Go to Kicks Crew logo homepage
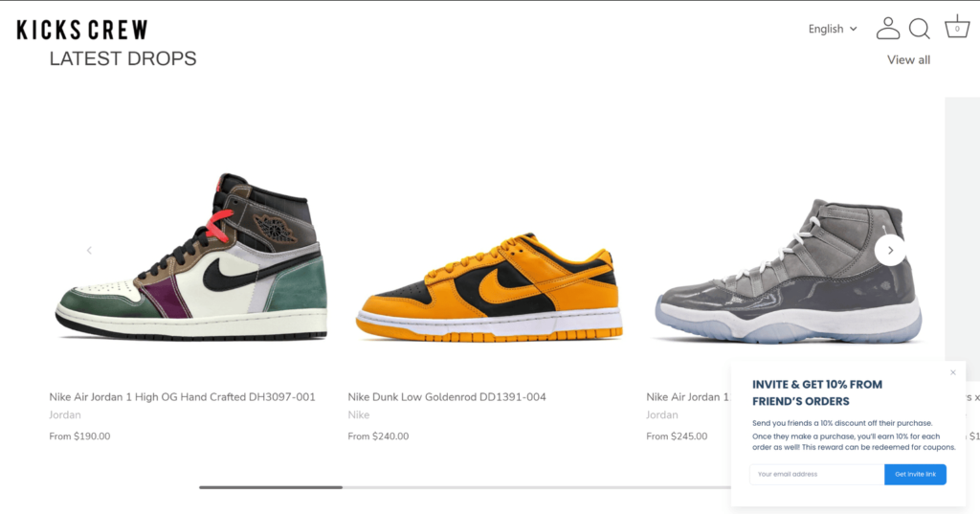The image size is (980, 514). click(x=82, y=30)
